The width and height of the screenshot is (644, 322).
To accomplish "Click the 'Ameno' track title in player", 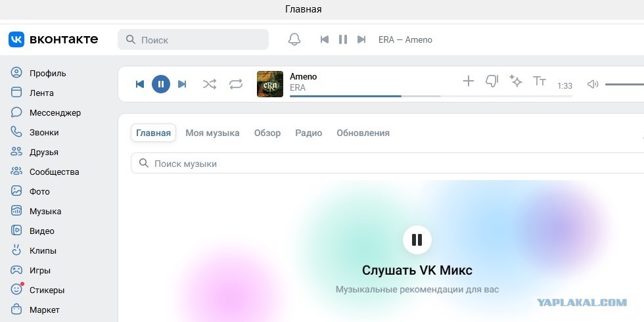I will coord(304,77).
